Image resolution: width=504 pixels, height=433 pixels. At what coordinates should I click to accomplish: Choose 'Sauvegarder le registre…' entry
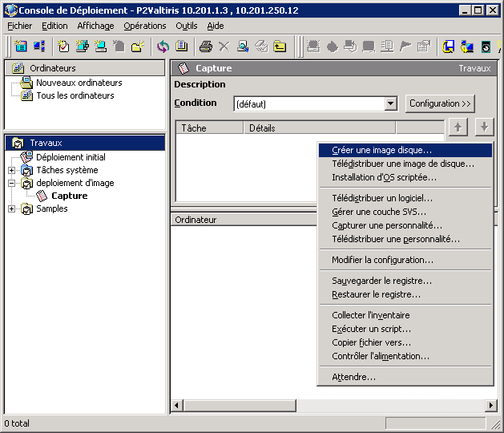405,281
